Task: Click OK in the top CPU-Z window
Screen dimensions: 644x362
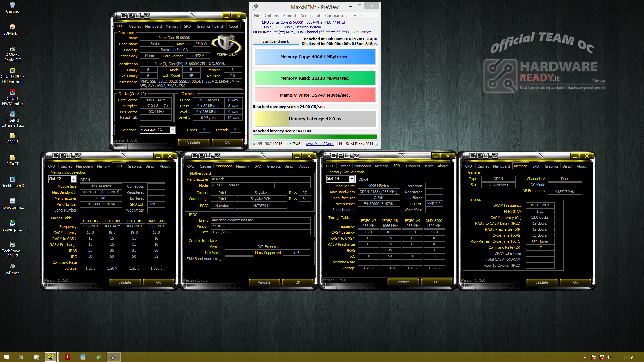Action: point(227,142)
